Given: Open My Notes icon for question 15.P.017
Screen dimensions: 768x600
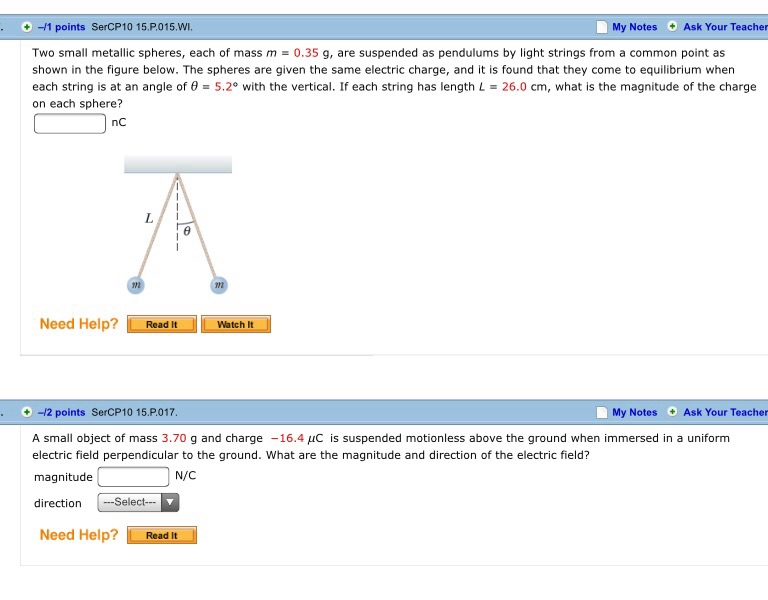Looking at the screenshot, I should click(601, 412).
